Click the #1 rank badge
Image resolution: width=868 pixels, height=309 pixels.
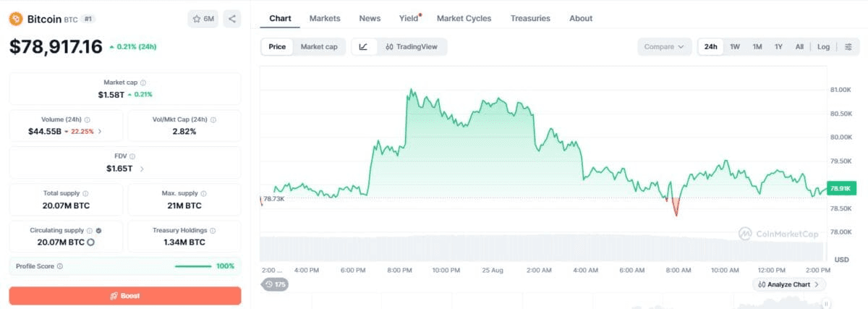click(88, 19)
